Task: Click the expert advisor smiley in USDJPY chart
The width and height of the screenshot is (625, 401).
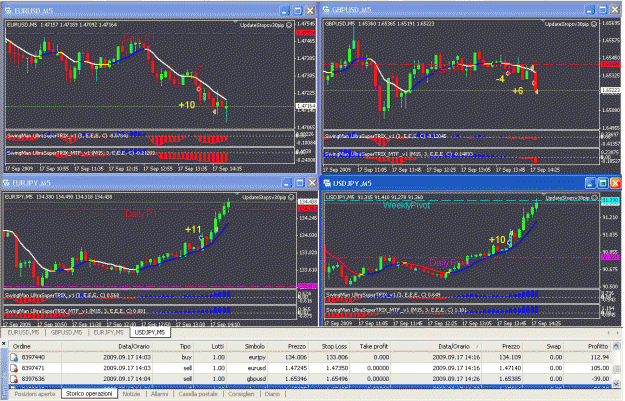Action: pos(594,198)
